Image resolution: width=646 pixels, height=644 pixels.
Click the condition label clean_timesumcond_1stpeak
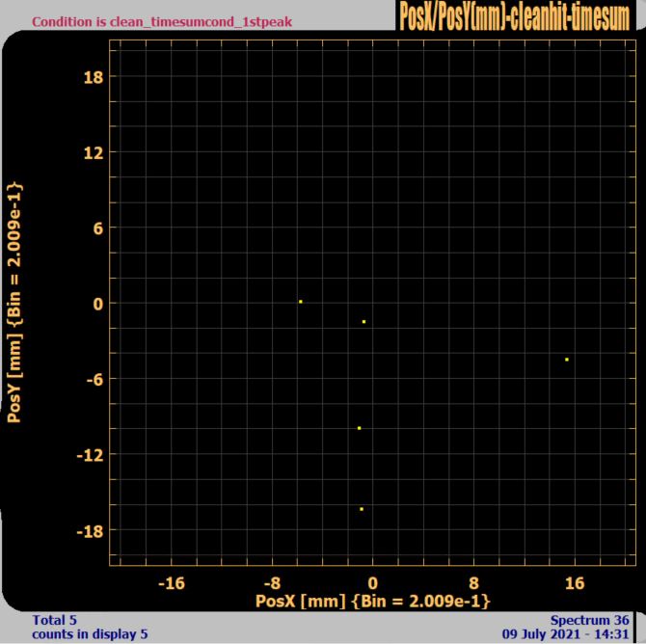point(162,21)
